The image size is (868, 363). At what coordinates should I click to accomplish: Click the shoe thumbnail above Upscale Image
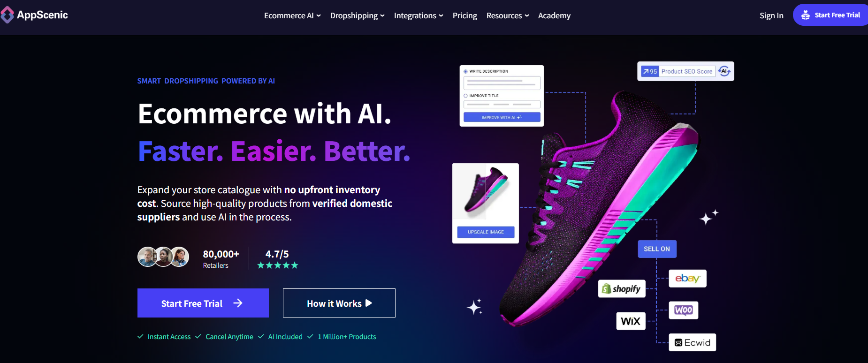(486, 192)
